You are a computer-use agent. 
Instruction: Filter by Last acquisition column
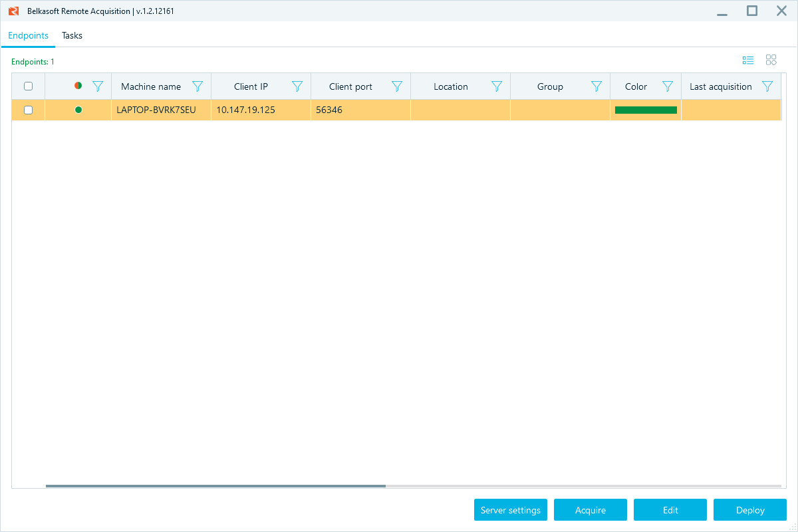click(767, 86)
